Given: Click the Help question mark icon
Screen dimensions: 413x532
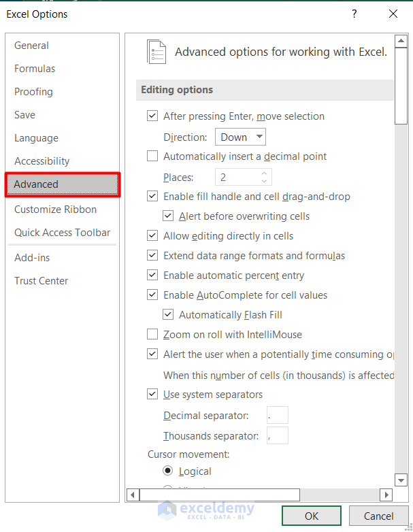Looking at the screenshot, I should pos(354,14).
